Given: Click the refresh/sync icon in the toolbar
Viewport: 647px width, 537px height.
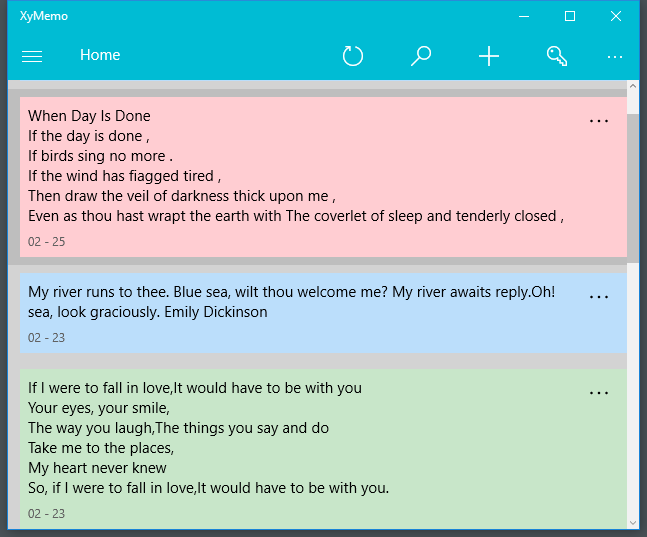Looking at the screenshot, I should [353, 56].
